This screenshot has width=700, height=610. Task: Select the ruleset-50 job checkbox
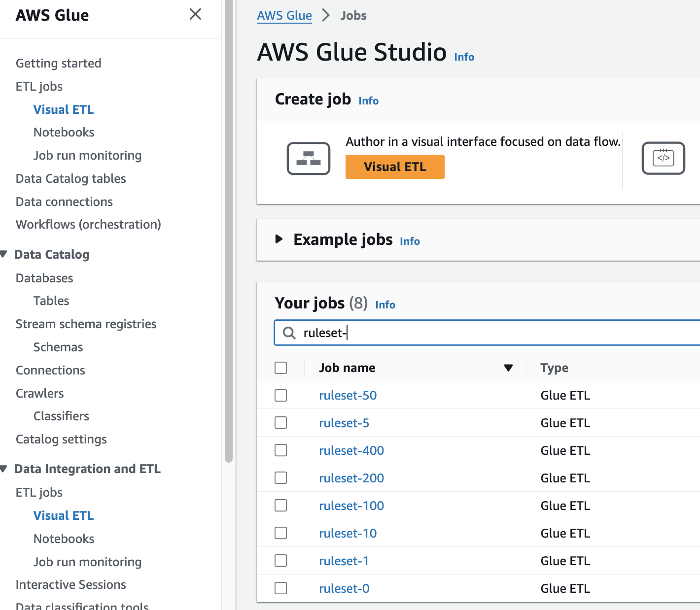[281, 396]
